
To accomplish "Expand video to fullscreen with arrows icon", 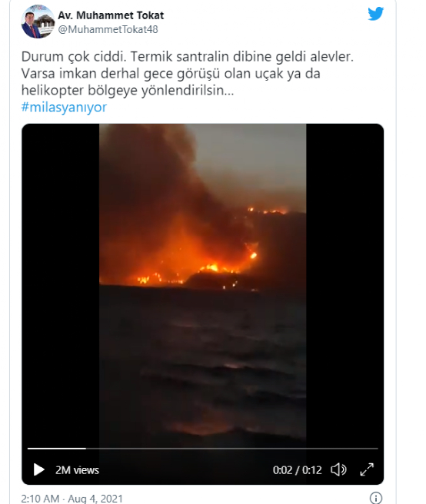I will click(367, 469).
